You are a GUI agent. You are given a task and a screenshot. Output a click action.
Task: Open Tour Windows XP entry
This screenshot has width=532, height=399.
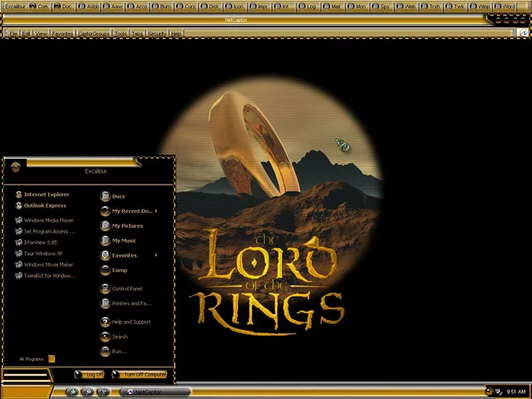(x=39, y=254)
